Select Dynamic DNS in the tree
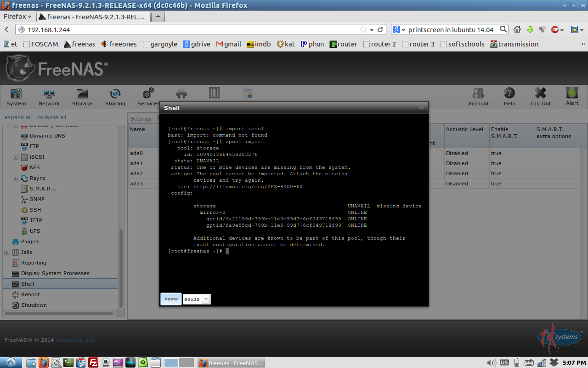Viewport: 588px width, 368px height. point(47,136)
